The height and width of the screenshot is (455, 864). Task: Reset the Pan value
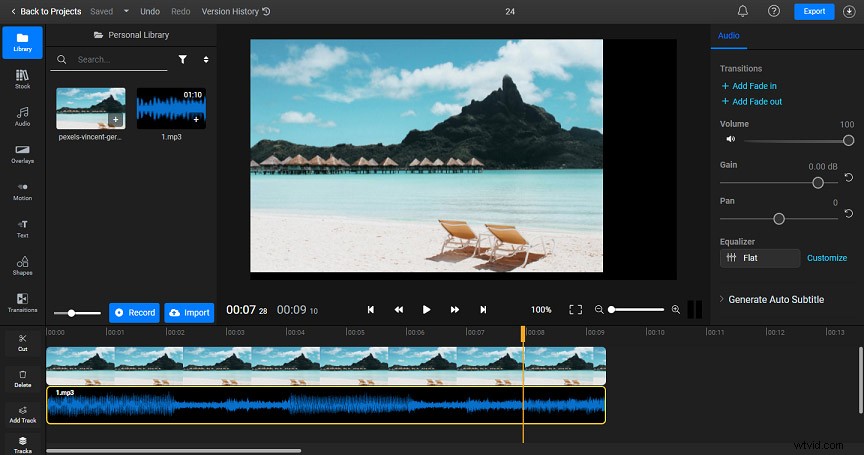pos(849,213)
